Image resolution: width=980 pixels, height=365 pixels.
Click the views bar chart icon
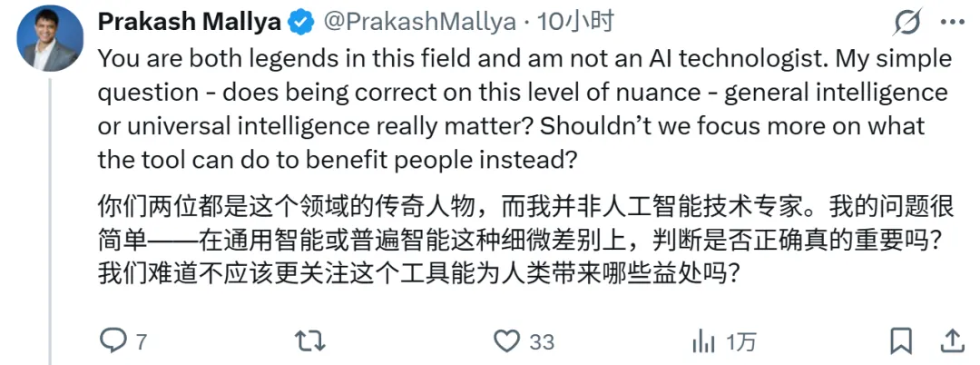pyautogui.click(x=703, y=341)
